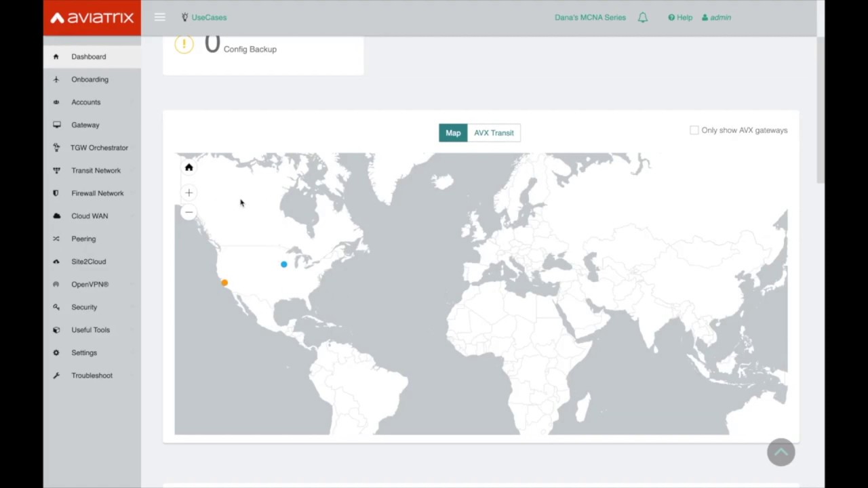Image resolution: width=868 pixels, height=488 pixels.
Task: Click the Troubleshoot wrench icon
Action: click(x=56, y=375)
